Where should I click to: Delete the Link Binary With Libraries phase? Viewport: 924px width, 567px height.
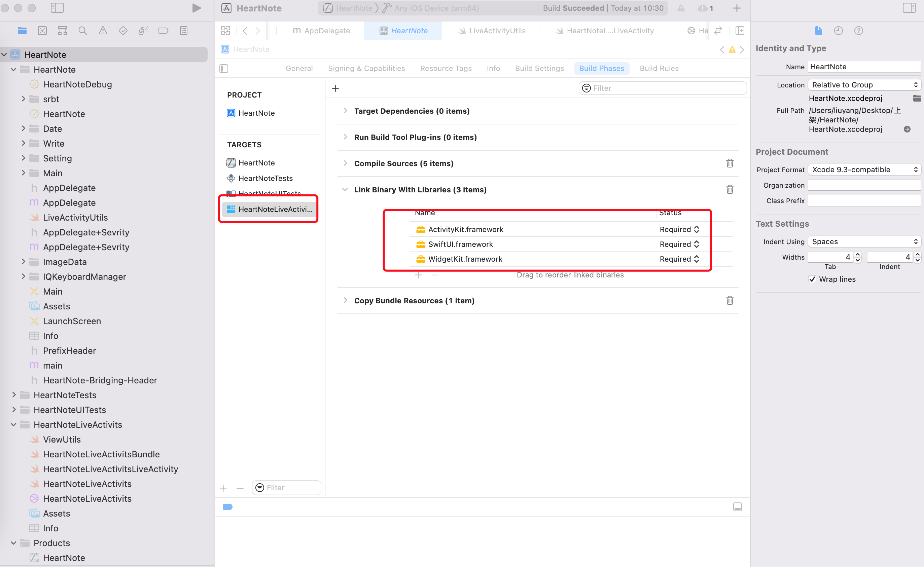click(x=730, y=189)
